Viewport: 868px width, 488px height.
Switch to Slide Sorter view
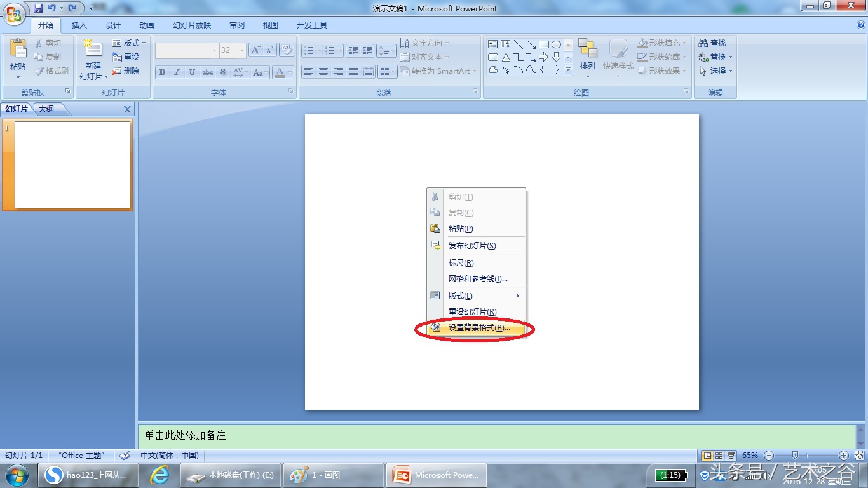719,456
